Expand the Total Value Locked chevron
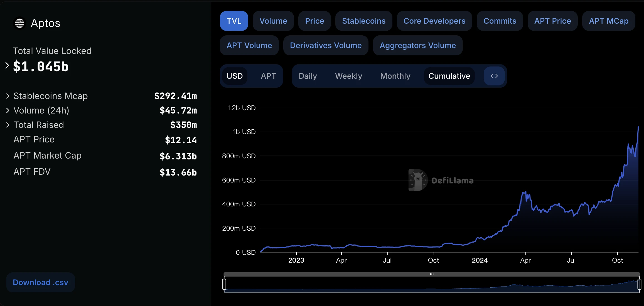 tap(7, 66)
